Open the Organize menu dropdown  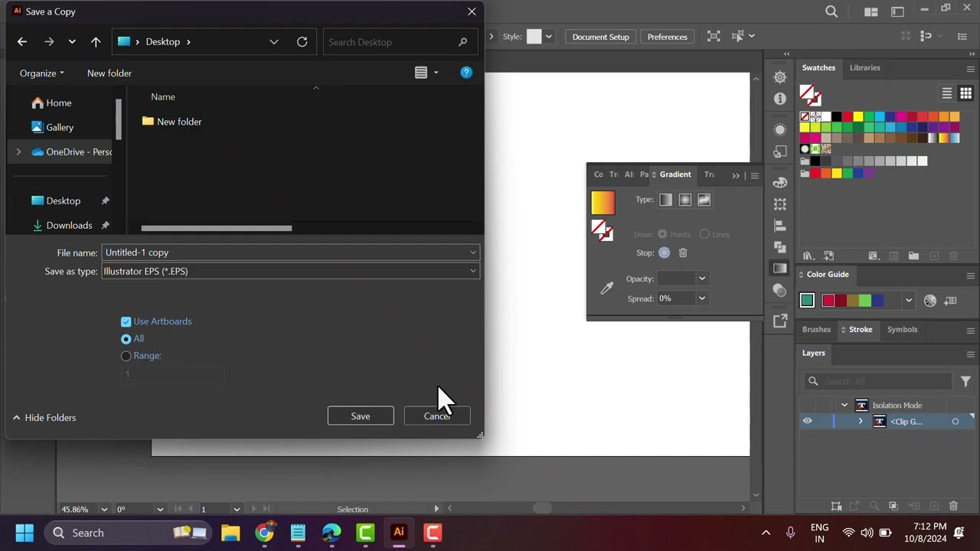(42, 73)
